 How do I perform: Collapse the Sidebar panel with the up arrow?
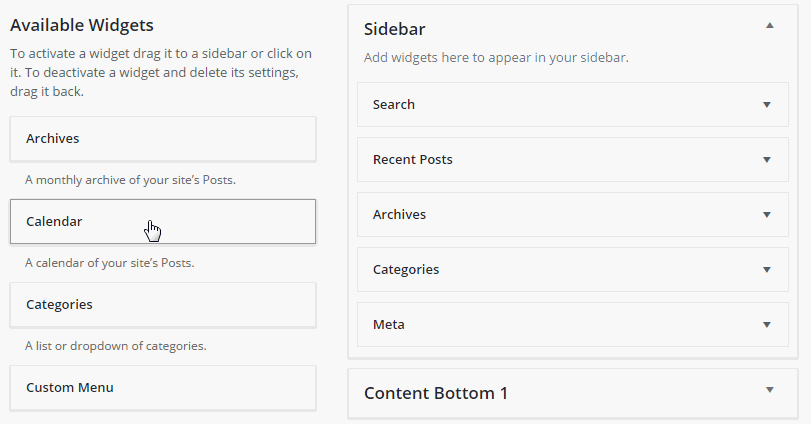coord(770,25)
